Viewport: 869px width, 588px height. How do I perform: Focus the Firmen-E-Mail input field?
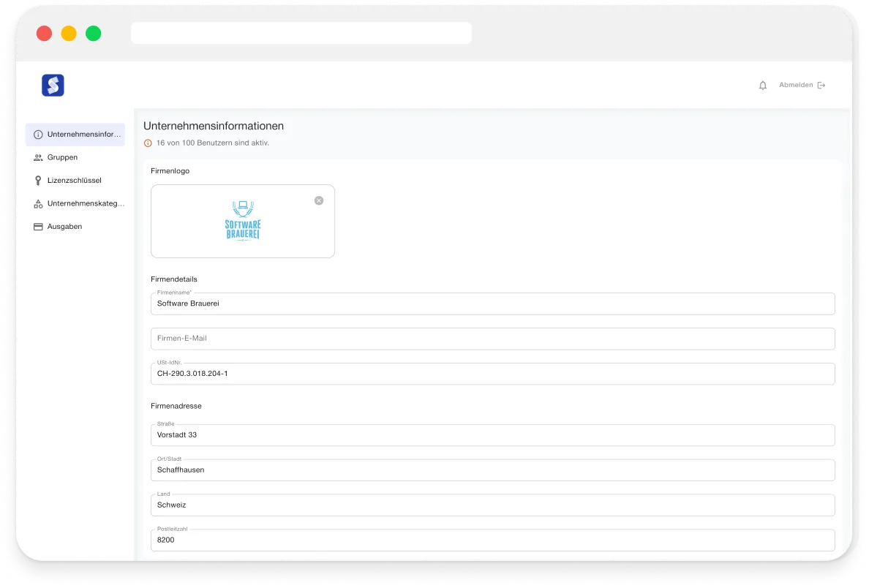(492, 339)
